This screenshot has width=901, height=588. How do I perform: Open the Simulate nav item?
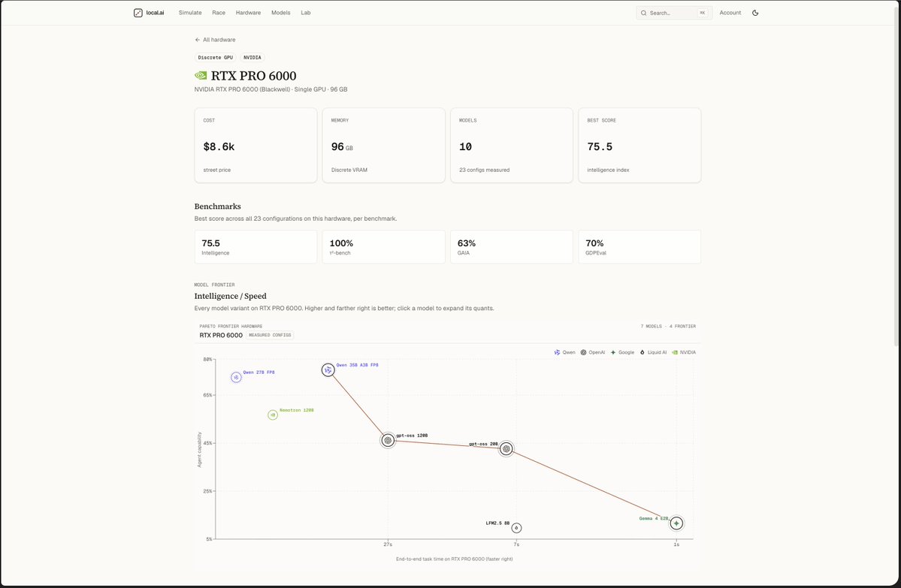point(190,13)
